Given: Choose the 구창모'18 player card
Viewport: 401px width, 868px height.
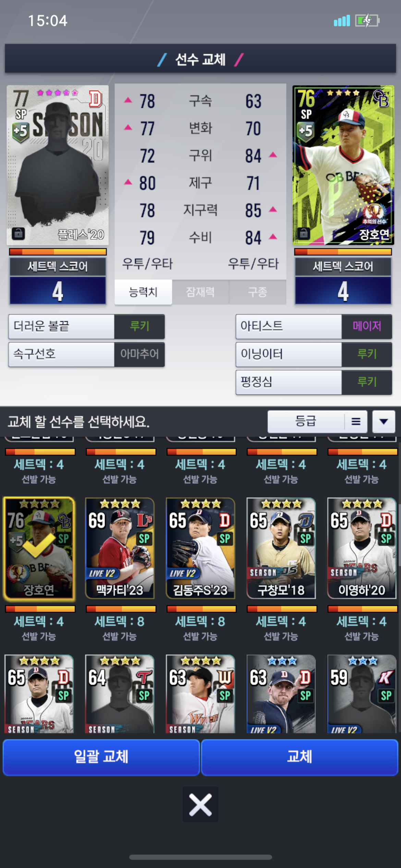Looking at the screenshot, I should coord(281,549).
